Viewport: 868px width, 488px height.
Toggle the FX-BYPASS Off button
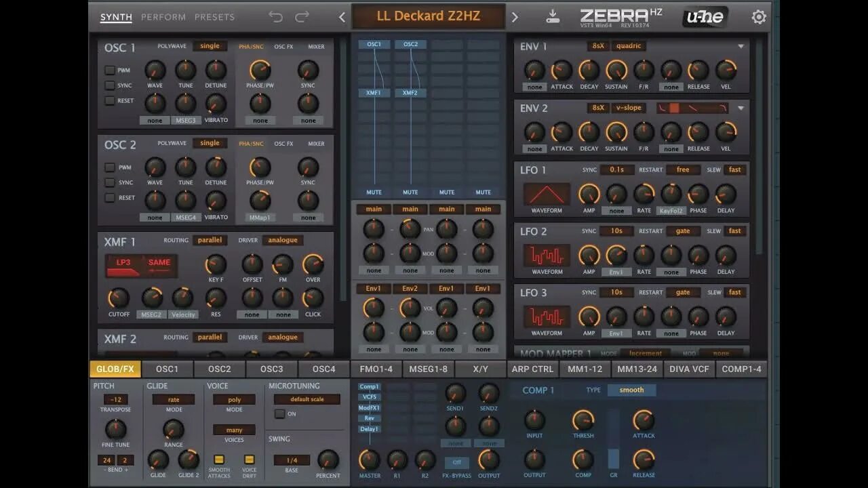point(456,462)
